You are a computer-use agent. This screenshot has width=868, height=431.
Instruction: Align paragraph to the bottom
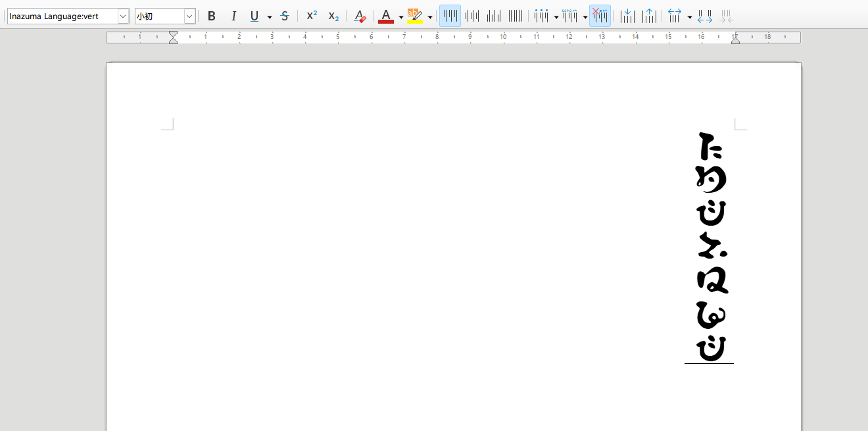click(x=494, y=16)
